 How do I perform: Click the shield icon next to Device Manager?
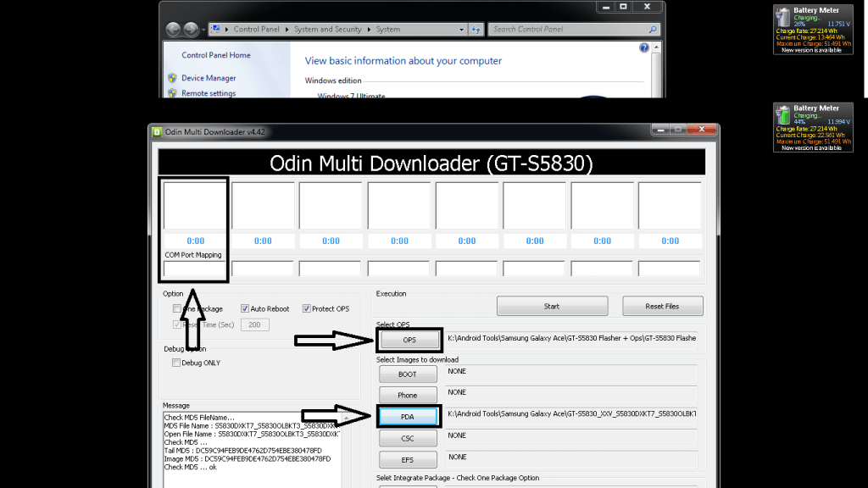point(172,78)
